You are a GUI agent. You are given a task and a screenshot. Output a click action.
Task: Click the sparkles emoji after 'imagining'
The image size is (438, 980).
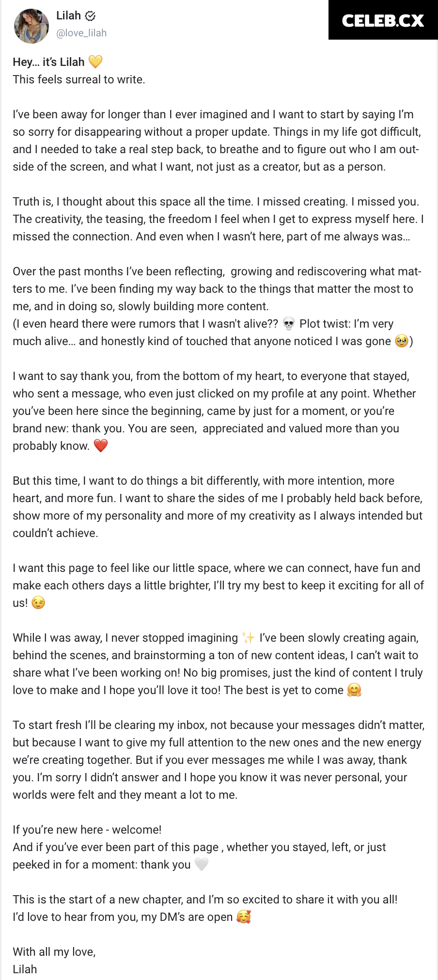249,637
